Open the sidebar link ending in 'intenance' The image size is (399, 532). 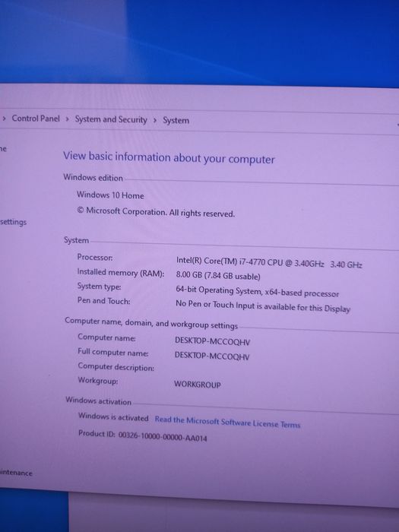point(16,473)
